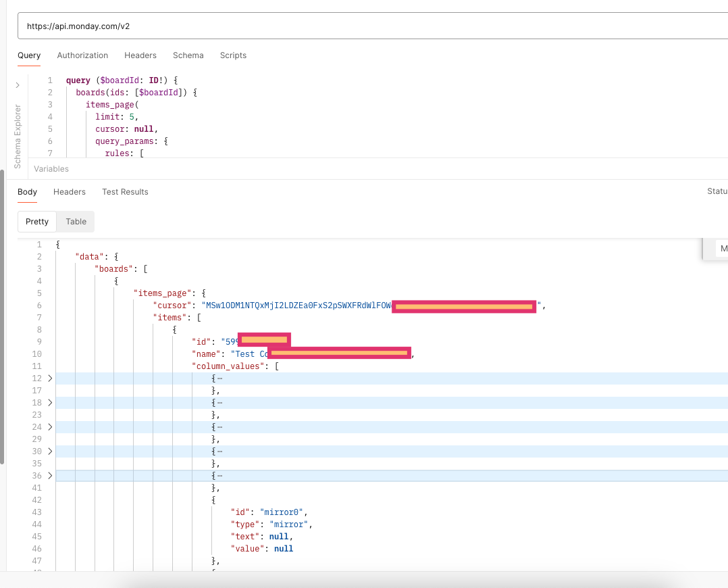Click query line "rules: ["

coord(124,153)
